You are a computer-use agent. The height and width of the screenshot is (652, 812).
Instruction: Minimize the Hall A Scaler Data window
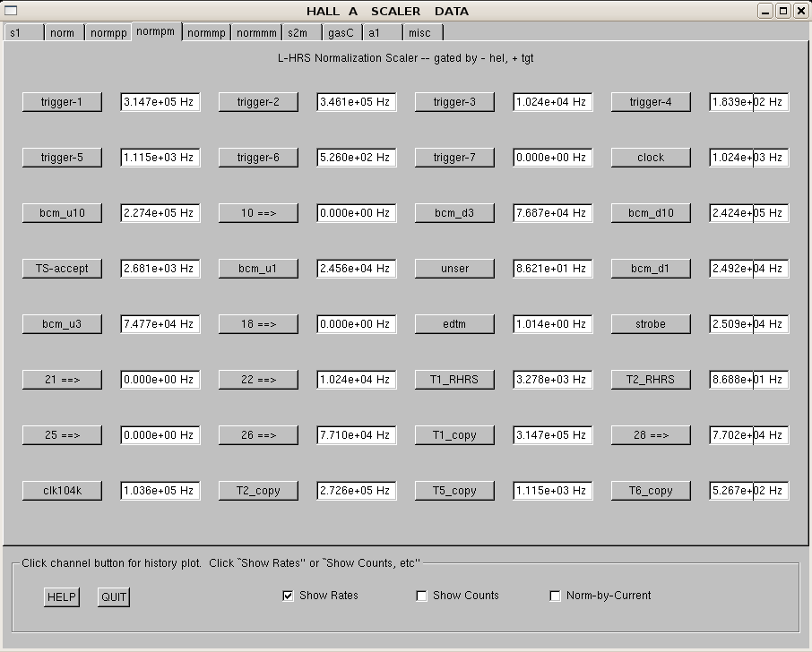766,11
